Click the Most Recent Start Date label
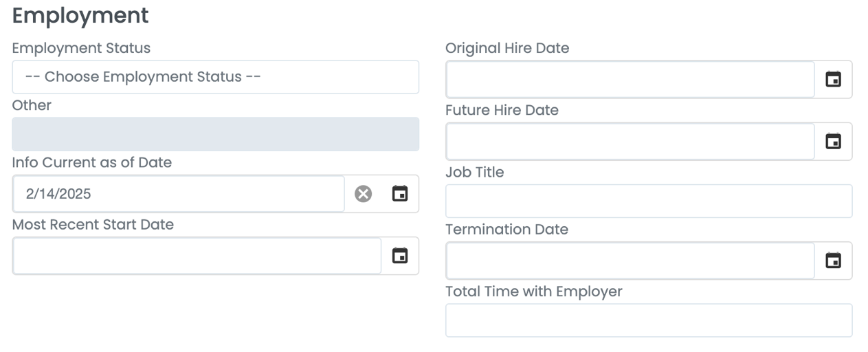This screenshot has width=868, height=352. coord(93,225)
